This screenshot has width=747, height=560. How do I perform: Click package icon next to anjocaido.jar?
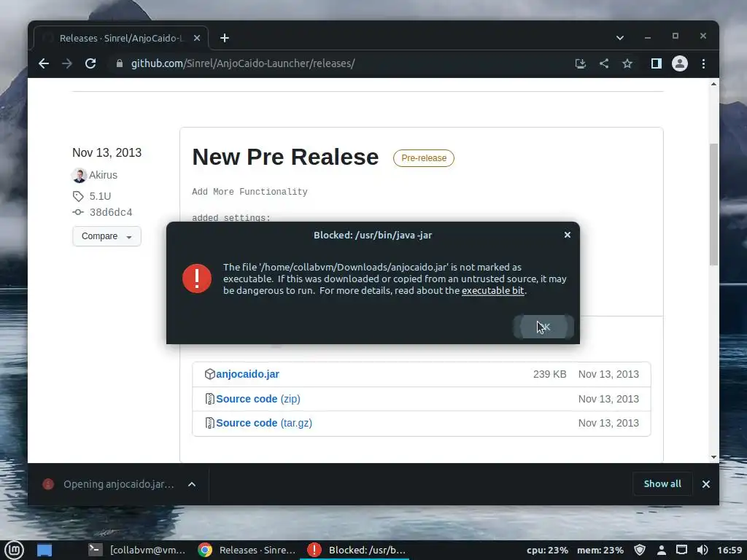(x=209, y=374)
